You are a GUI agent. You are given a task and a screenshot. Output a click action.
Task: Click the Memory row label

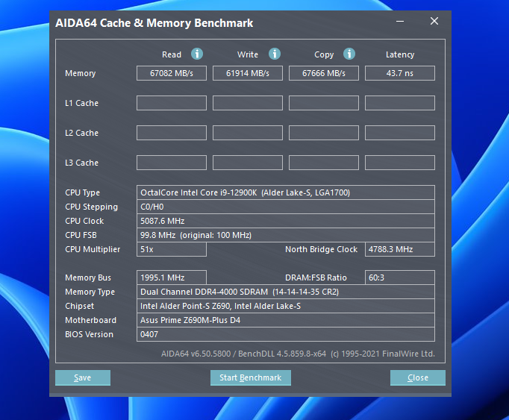(x=80, y=73)
